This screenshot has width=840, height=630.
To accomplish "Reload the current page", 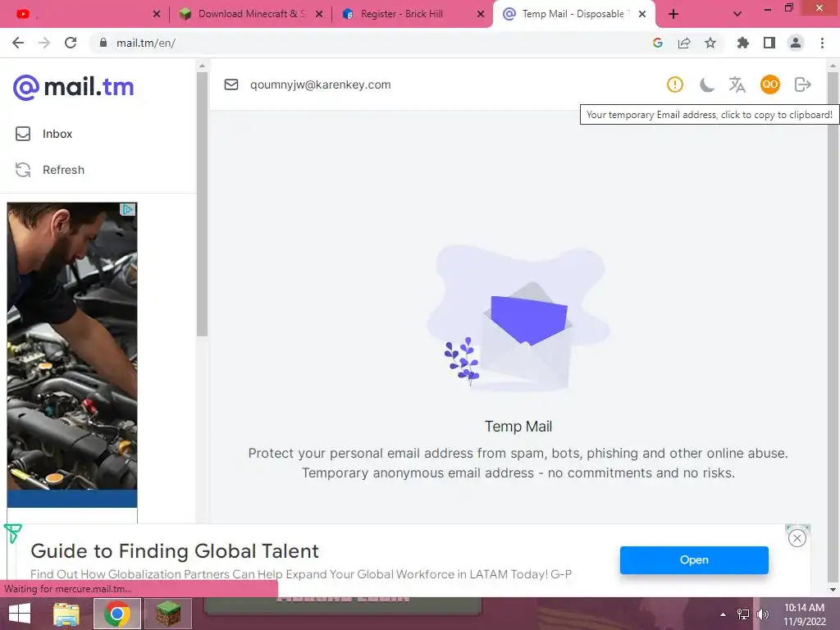I will [x=71, y=43].
